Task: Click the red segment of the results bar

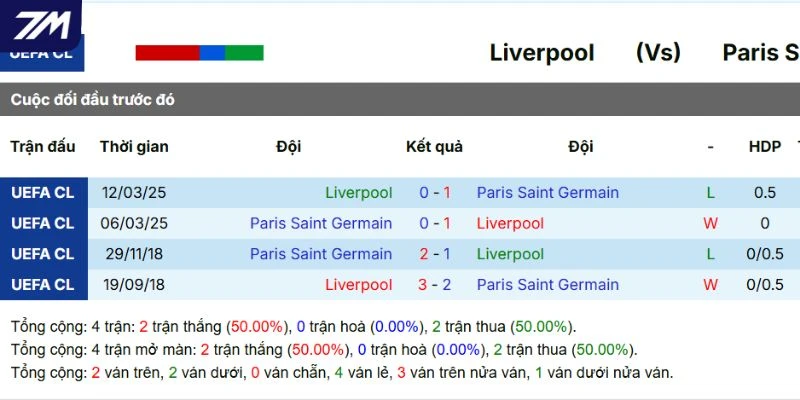Action: tap(167, 53)
